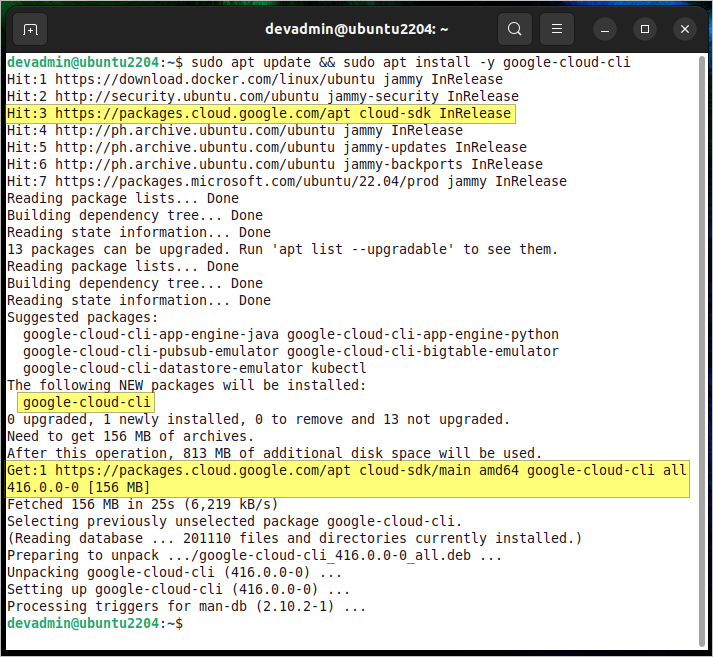713x657 pixels.
Task: Click the highlighted google-cloud-cli package name
Action: (86, 402)
